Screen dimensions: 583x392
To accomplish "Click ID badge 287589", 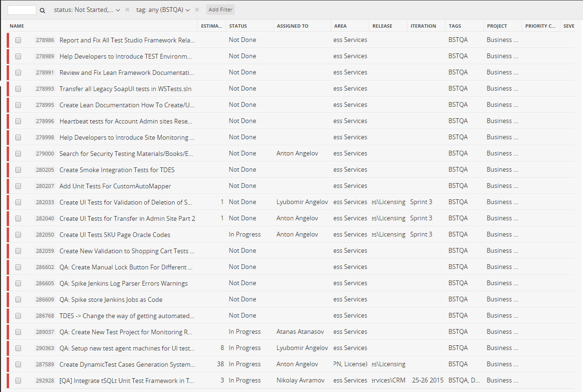I will [45, 365].
